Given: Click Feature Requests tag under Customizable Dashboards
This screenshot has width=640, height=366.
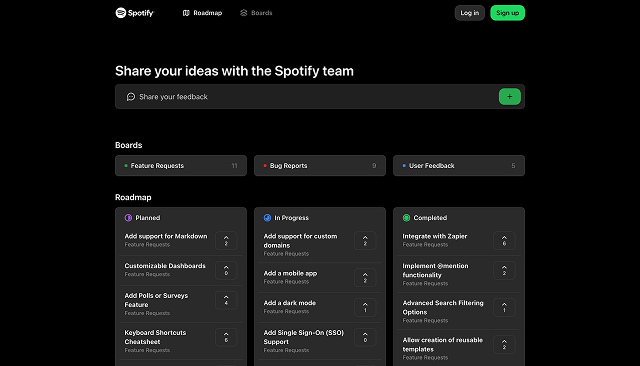Looking at the screenshot, I should click(147, 275).
